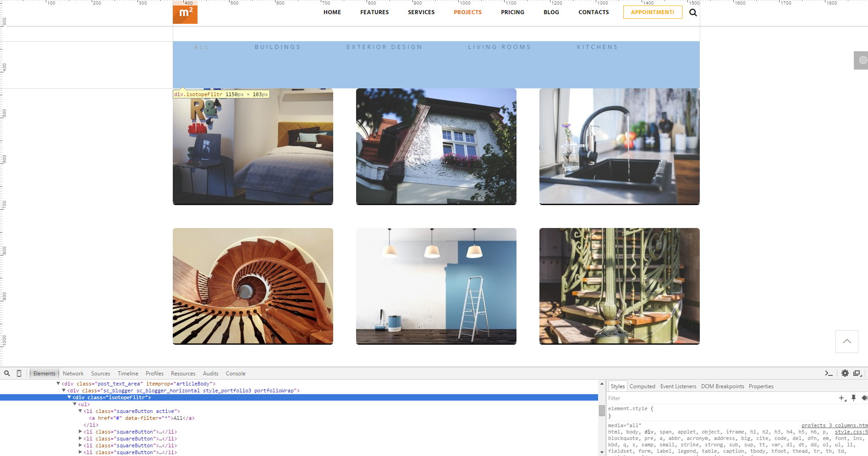Toggle device mode phone icon
Screen dimensions: 868x456
(19, 374)
